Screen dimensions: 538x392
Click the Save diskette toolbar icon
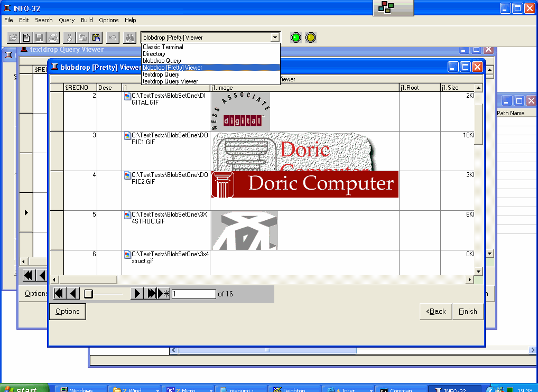point(40,38)
